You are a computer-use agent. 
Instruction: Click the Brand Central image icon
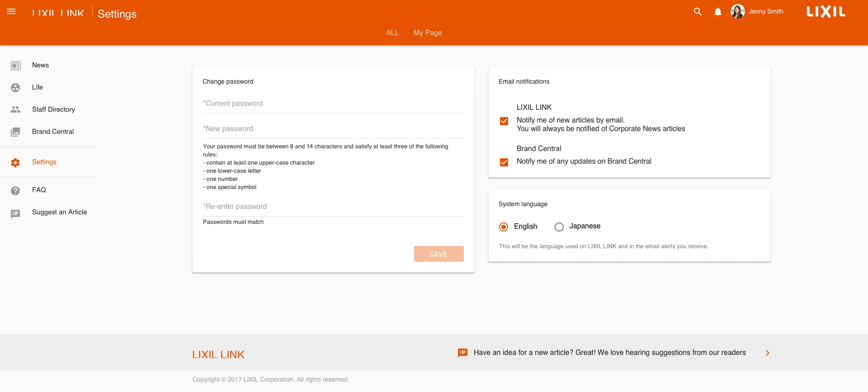[15, 132]
